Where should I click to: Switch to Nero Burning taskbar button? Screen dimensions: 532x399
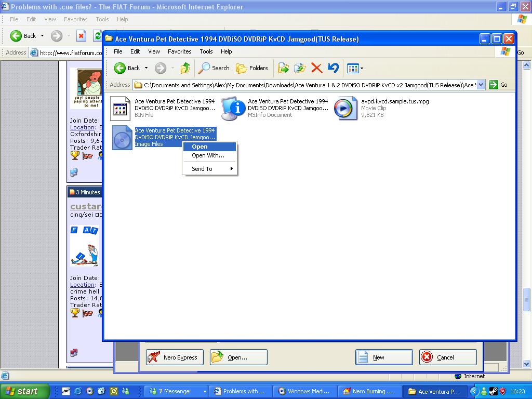[x=370, y=392]
